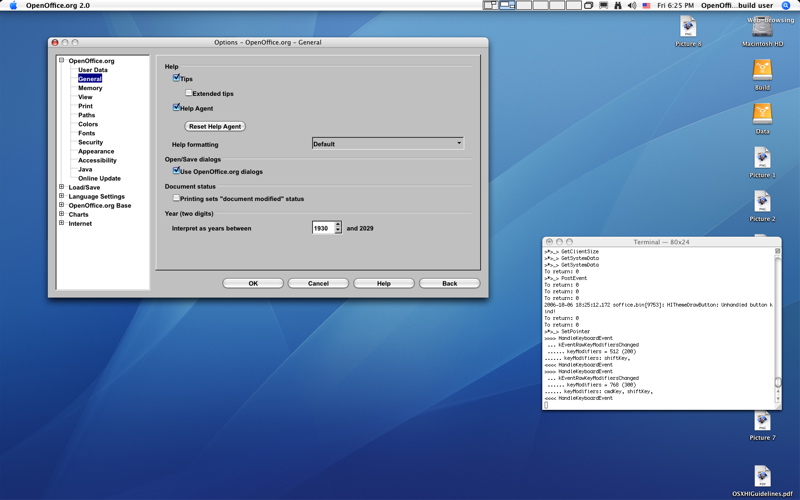Select the General tree item
Viewport: 800px width, 500px height.
tap(90, 79)
